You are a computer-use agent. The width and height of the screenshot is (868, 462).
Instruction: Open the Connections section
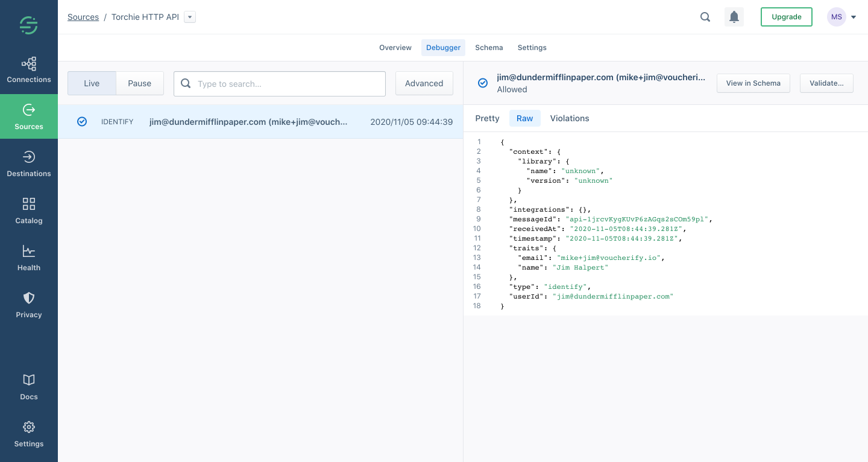(28, 69)
